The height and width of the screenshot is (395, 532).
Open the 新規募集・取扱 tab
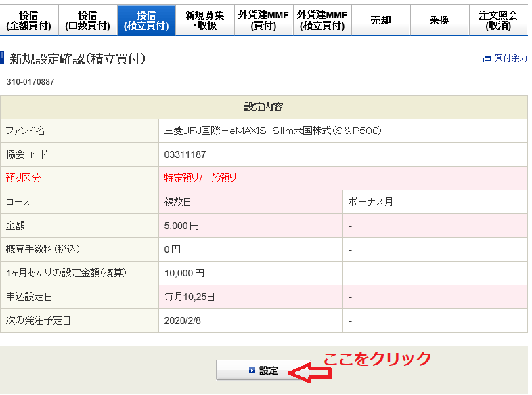pyautogui.click(x=205, y=20)
